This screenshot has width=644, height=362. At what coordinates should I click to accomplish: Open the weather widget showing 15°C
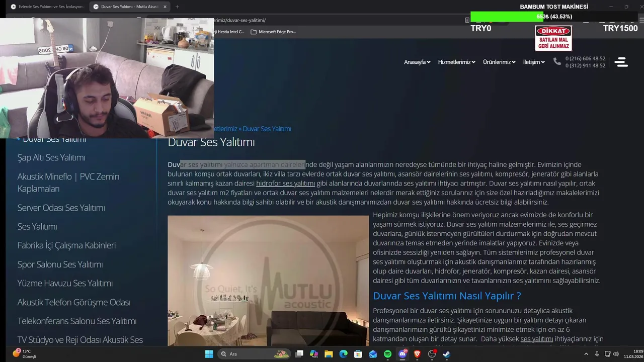tap(24, 354)
